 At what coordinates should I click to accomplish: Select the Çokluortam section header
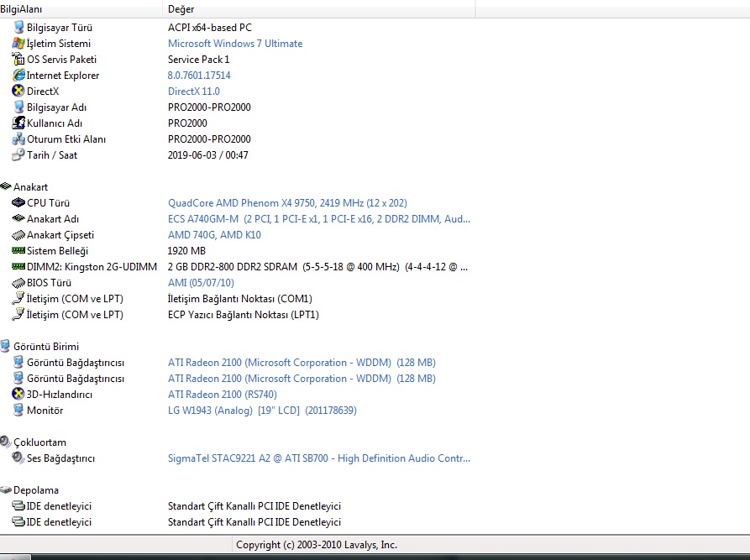39,442
